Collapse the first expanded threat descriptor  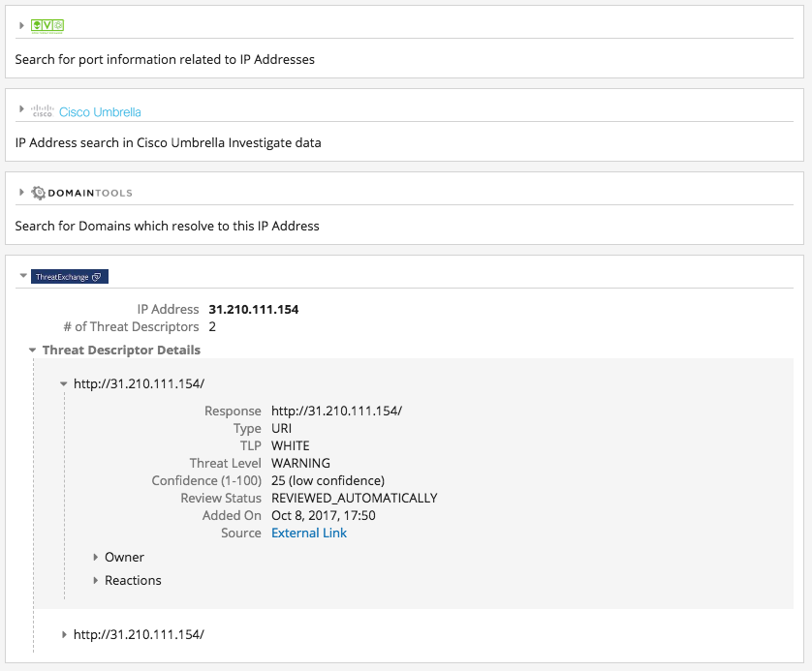pyautogui.click(x=64, y=384)
